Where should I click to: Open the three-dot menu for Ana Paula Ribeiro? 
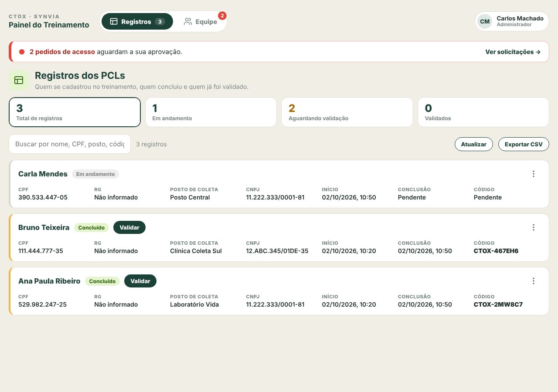[x=533, y=281]
